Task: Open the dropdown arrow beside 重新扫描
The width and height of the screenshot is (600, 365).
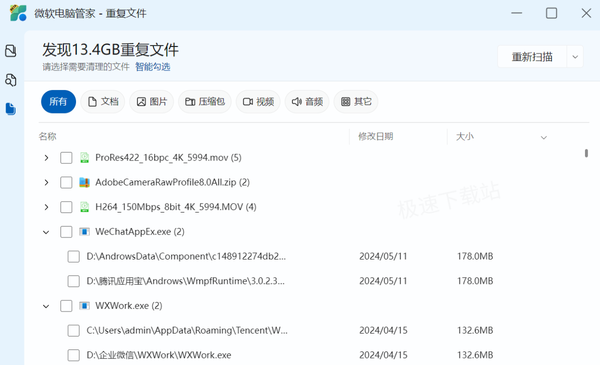Action: pos(575,57)
